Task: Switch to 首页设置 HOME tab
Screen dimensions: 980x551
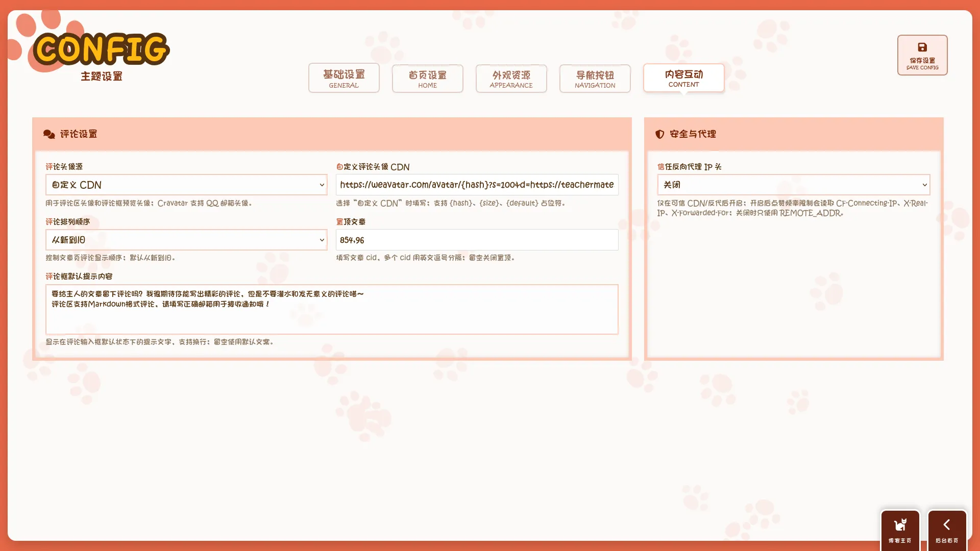Action: click(x=428, y=79)
